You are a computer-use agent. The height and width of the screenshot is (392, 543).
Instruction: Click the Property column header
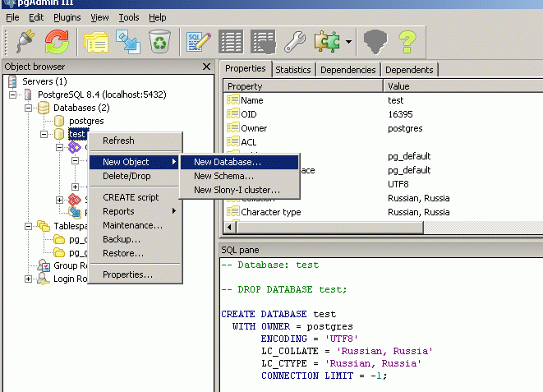pyautogui.click(x=304, y=86)
